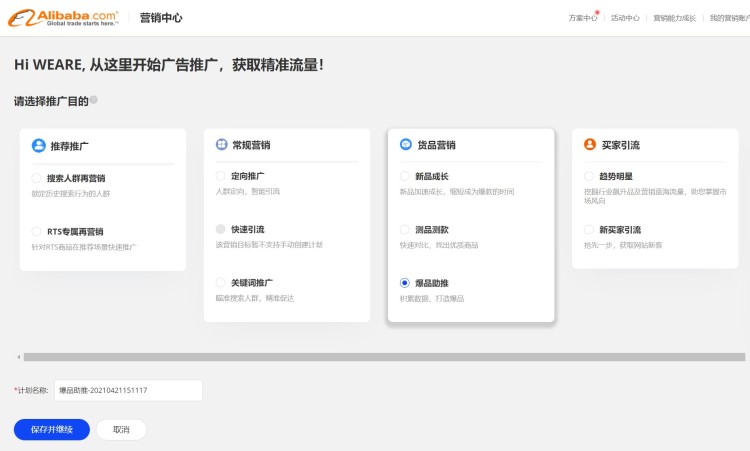Click the 推荐推广 card icon

pos(39,145)
